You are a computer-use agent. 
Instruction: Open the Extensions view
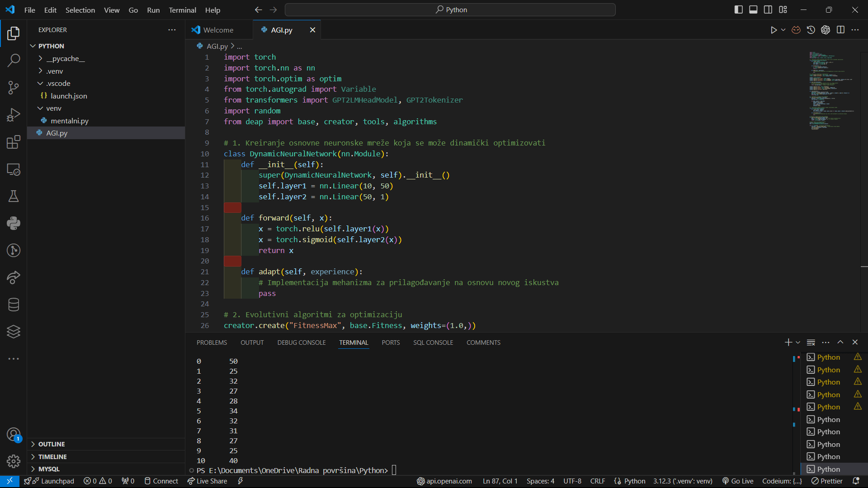(x=14, y=142)
